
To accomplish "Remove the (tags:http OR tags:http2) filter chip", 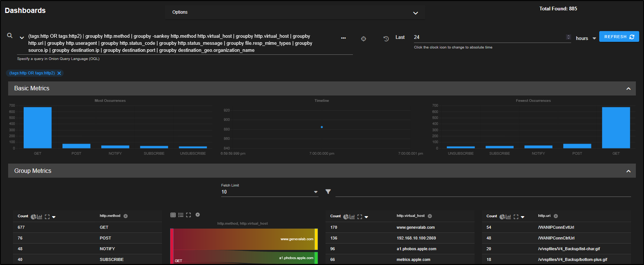I will (59, 73).
